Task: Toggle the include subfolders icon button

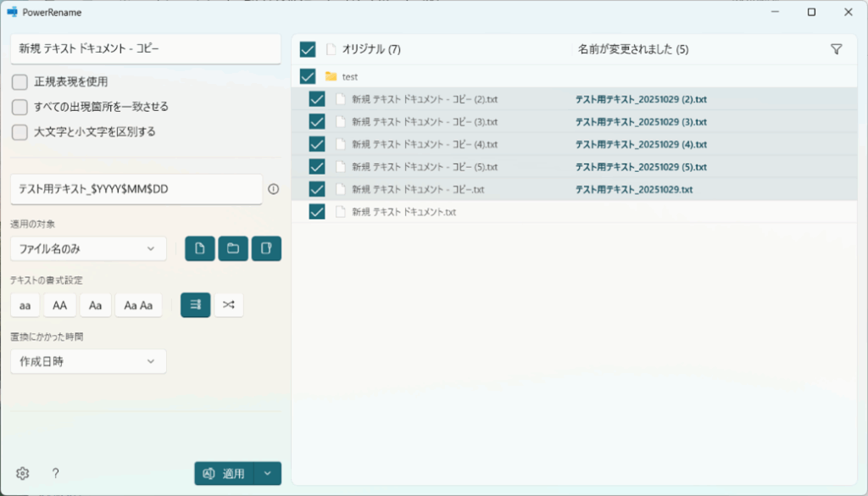Action: (266, 248)
